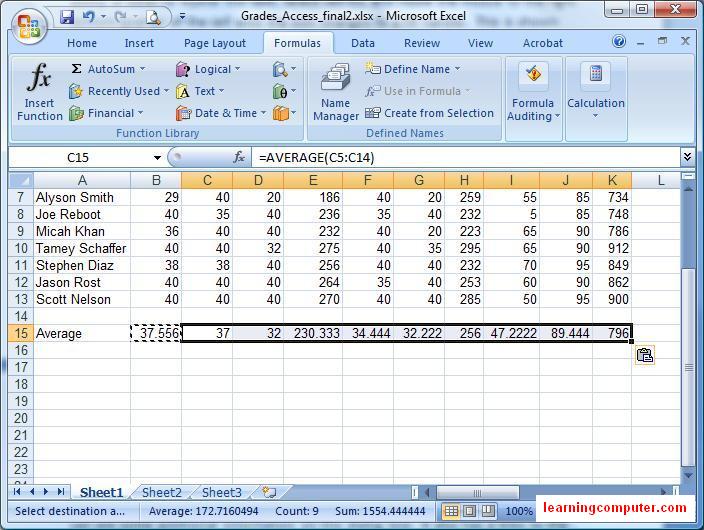Insert a new worksheet tab icon

[x=269, y=492]
